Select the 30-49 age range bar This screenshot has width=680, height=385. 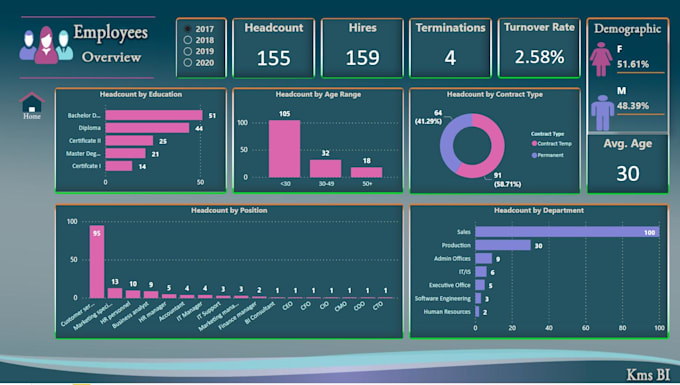[326, 169]
